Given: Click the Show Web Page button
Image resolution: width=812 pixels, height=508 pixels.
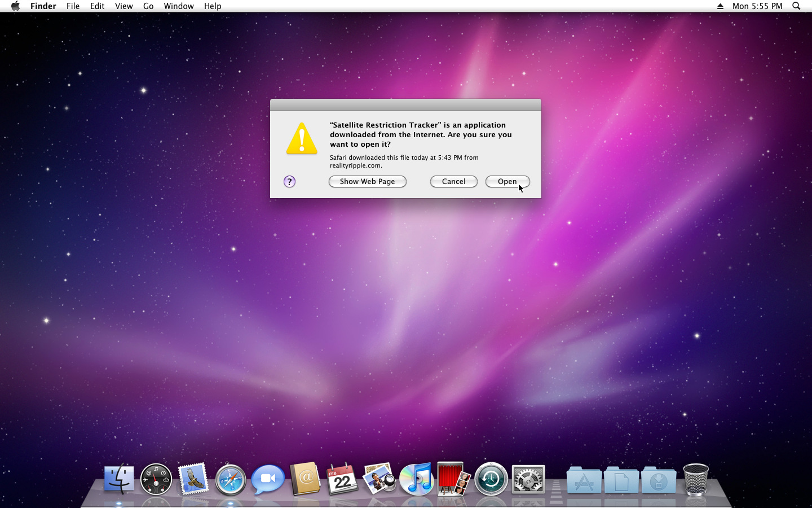Looking at the screenshot, I should (367, 181).
